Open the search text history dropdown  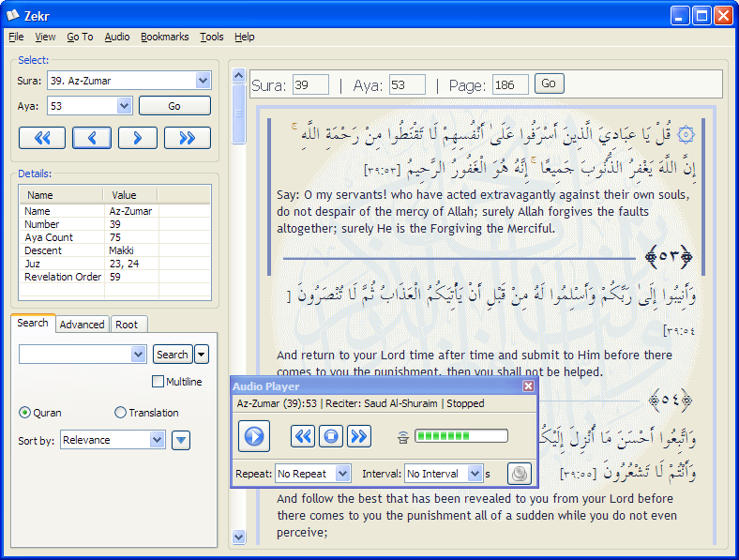pyautogui.click(x=138, y=354)
